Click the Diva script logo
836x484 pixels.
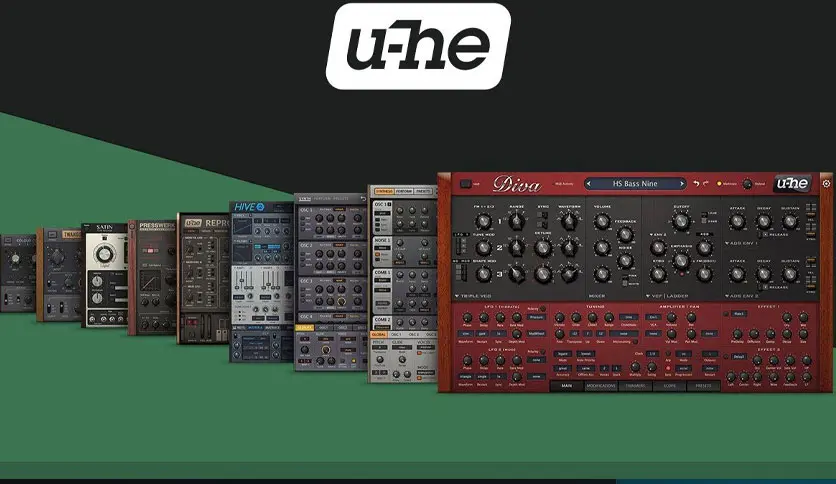(517, 184)
